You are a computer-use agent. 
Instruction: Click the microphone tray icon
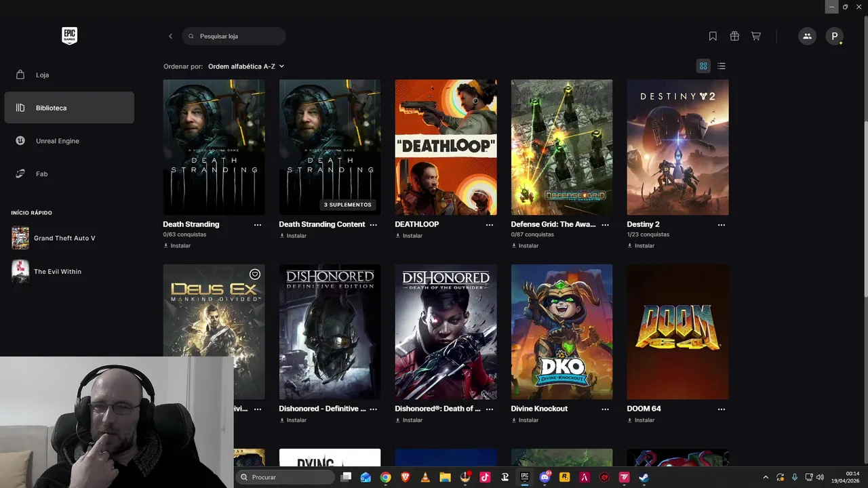pos(795,477)
